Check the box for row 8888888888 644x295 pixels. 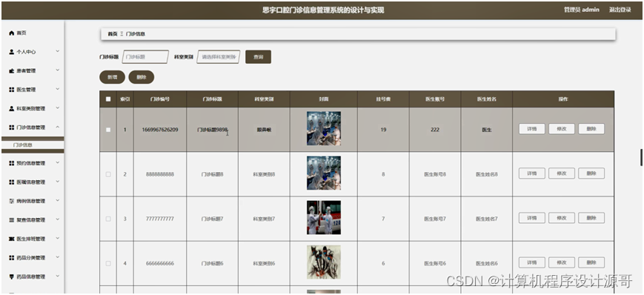(x=108, y=174)
